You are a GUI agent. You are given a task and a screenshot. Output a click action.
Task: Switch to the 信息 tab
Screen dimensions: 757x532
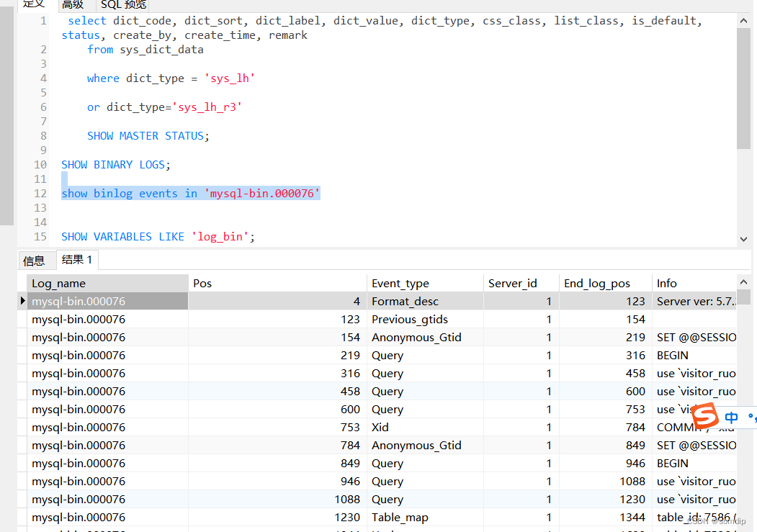tap(36, 260)
